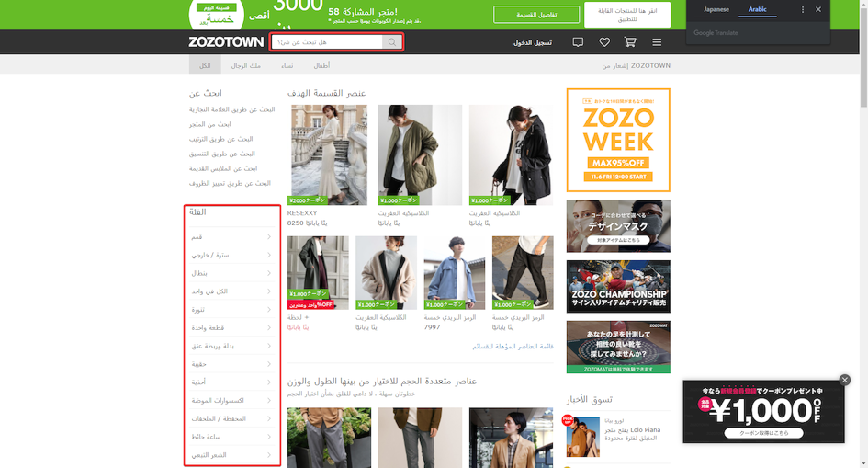This screenshot has width=868, height=468.
Task: Click クーポン取得はこちら coupon button in popup
Action: point(764,433)
